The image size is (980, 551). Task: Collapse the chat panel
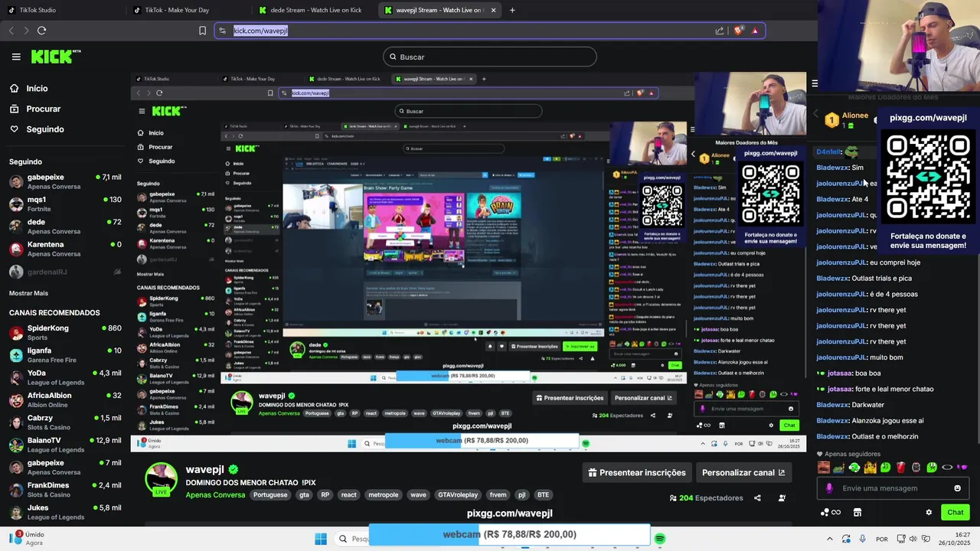coord(815,83)
